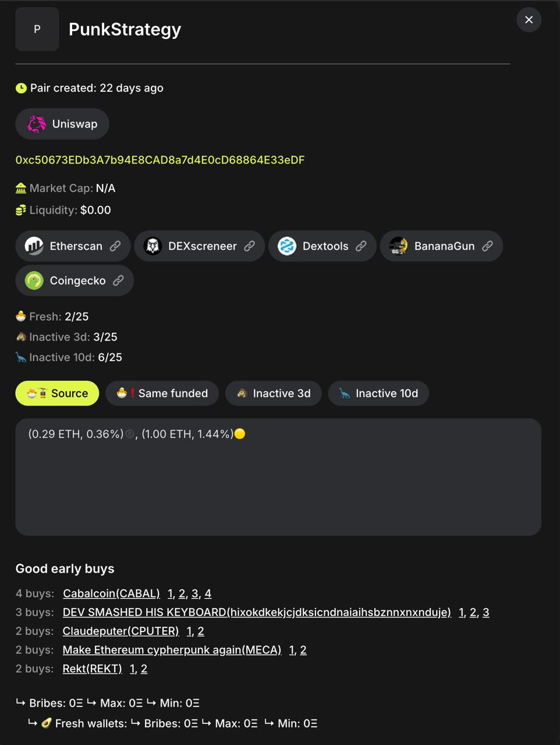Open the Inactive 10d tab
Viewport: 560px width, 745px height.
(x=378, y=393)
